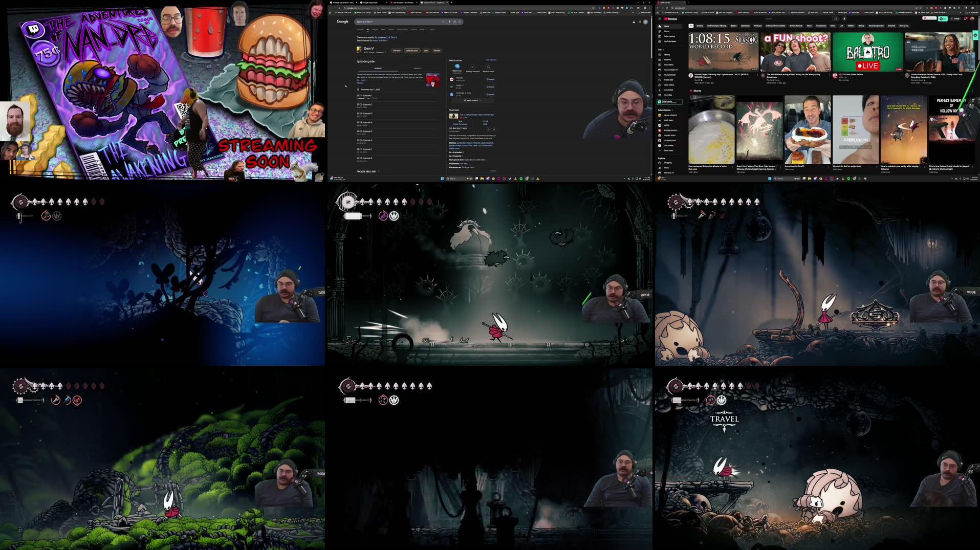Open History in YouTube sidebar
The width and height of the screenshot is (980, 550).
point(669,54)
